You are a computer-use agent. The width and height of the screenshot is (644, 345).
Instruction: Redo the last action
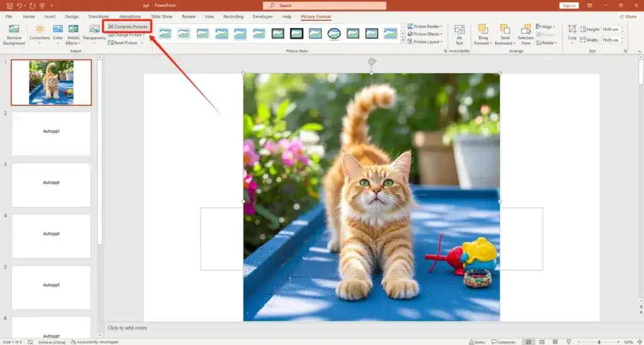tap(32, 6)
